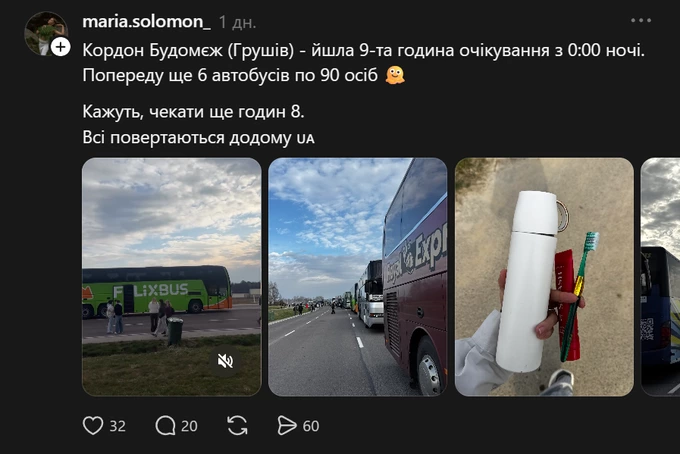Click the share count 60
The width and height of the screenshot is (680, 454).
[311, 426]
